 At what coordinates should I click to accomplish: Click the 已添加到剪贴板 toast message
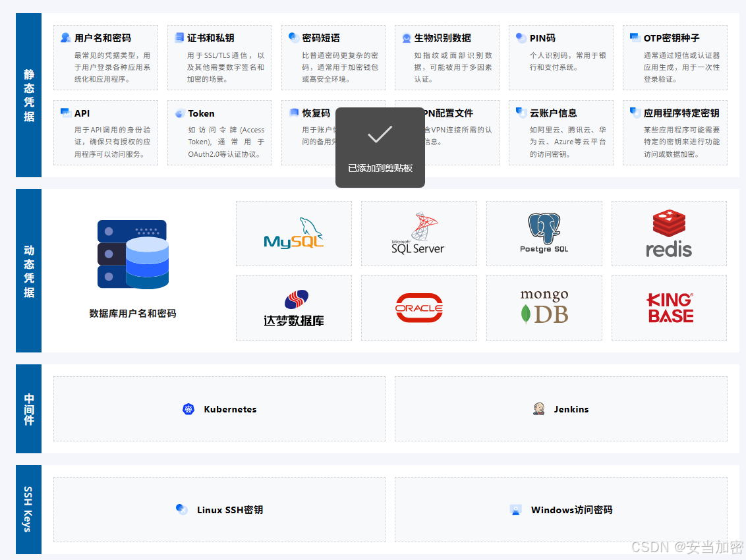tap(380, 168)
